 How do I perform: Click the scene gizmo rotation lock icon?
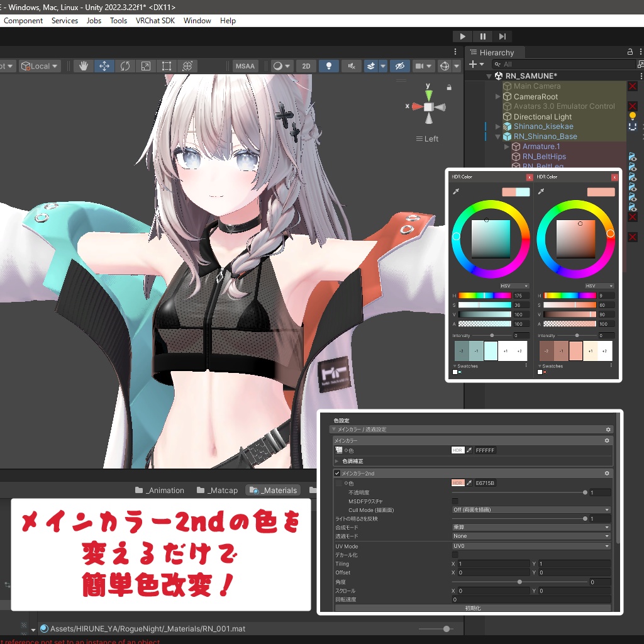(449, 87)
